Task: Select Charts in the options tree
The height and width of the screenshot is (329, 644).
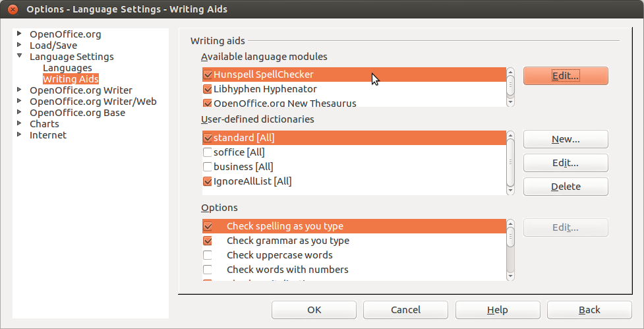Action: click(x=44, y=124)
